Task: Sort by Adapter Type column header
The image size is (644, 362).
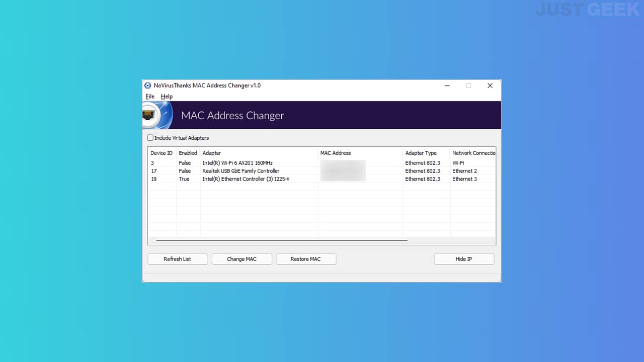Action: click(x=427, y=153)
